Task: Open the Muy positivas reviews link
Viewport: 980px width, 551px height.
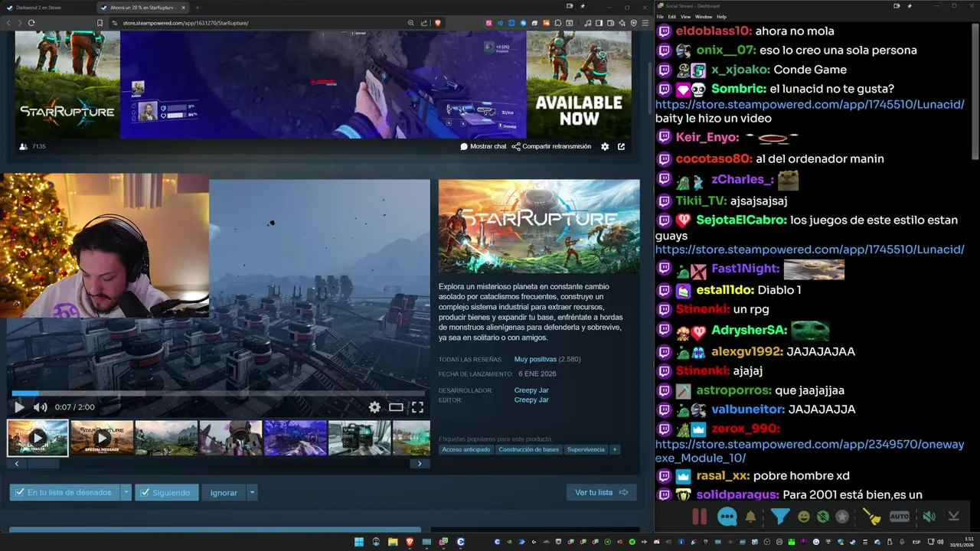Action: [535, 359]
